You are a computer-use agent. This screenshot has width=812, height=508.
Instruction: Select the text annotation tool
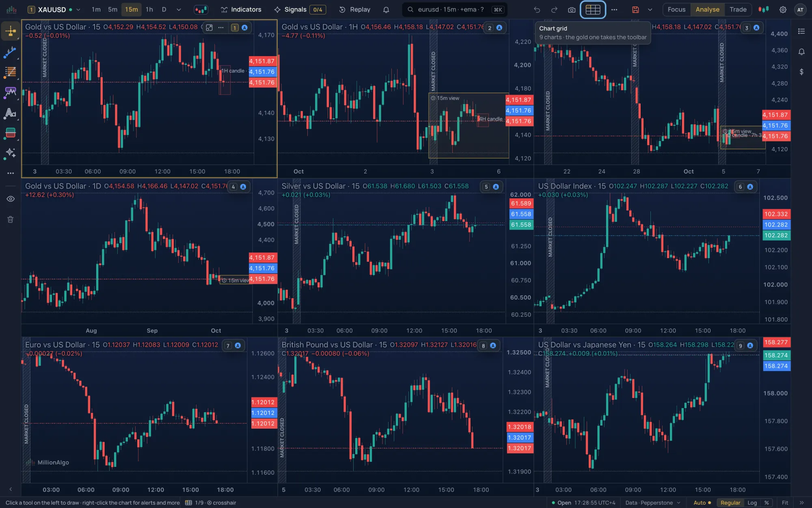click(x=11, y=113)
